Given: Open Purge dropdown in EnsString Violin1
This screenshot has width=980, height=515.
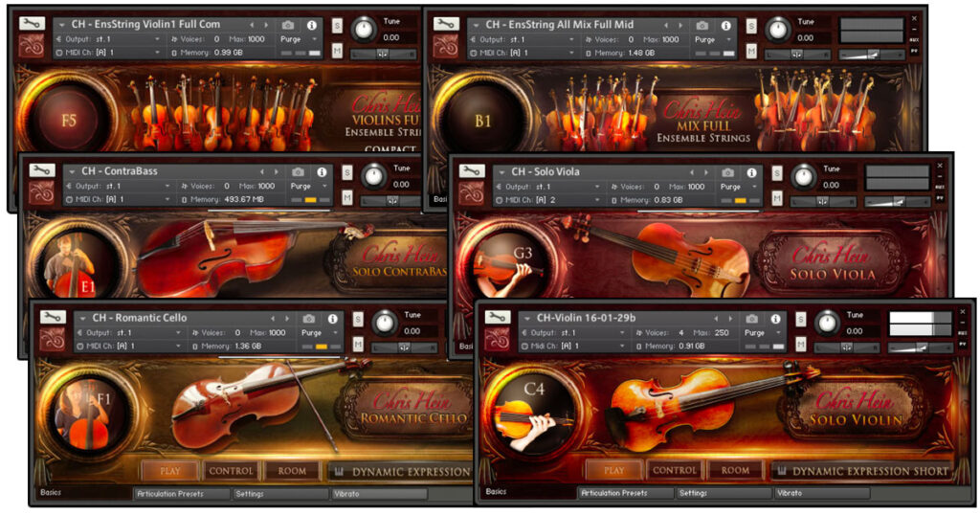Looking at the screenshot, I should [x=298, y=38].
